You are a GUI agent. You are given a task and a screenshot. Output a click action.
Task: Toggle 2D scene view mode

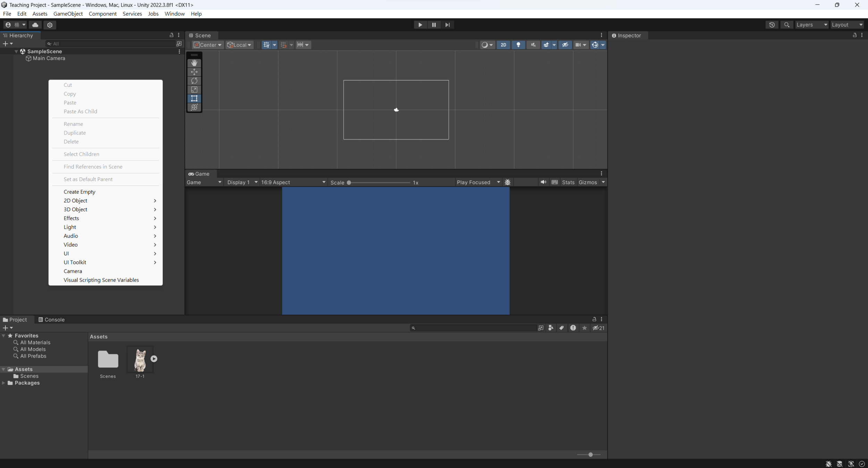click(x=503, y=45)
